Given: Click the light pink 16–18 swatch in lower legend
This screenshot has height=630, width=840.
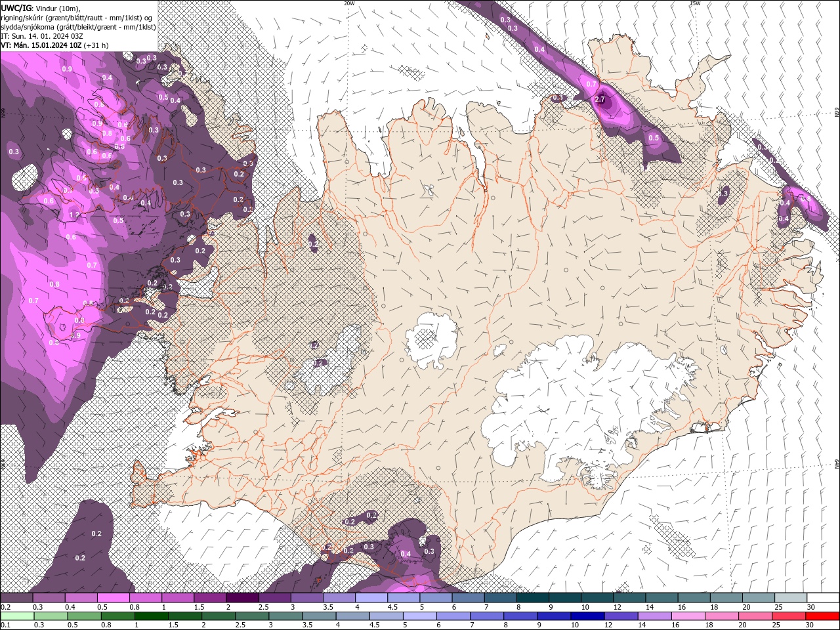Looking at the screenshot, I should tap(688, 616).
